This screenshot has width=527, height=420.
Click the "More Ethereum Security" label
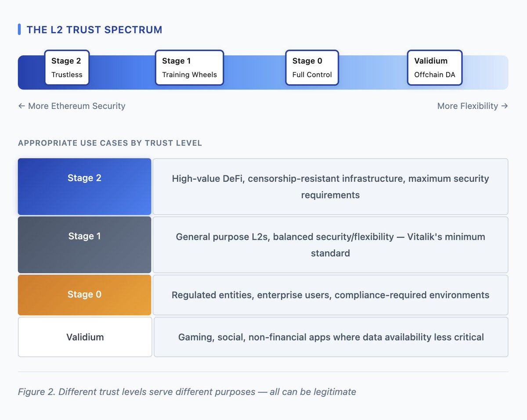click(x=72, y=106)
